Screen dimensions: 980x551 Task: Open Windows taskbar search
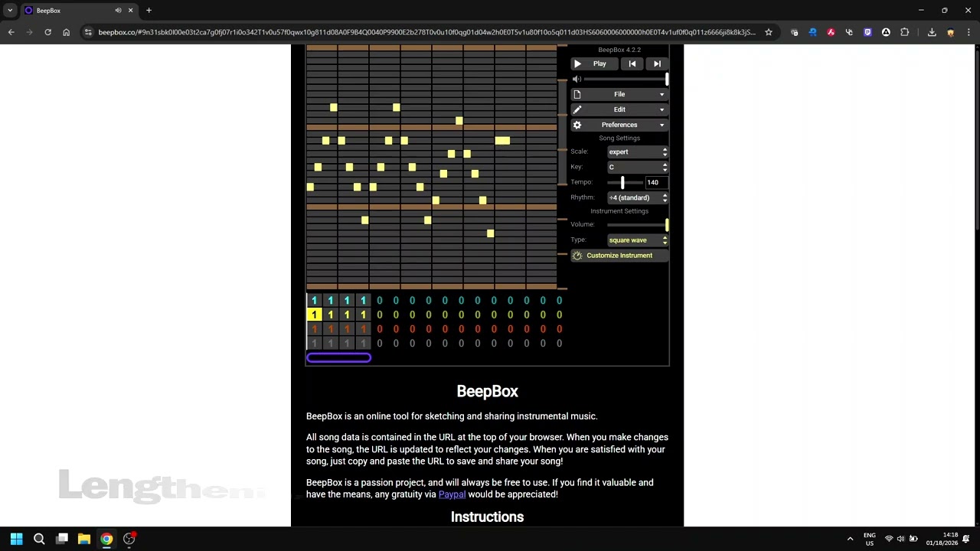click(x=39, y=539)
